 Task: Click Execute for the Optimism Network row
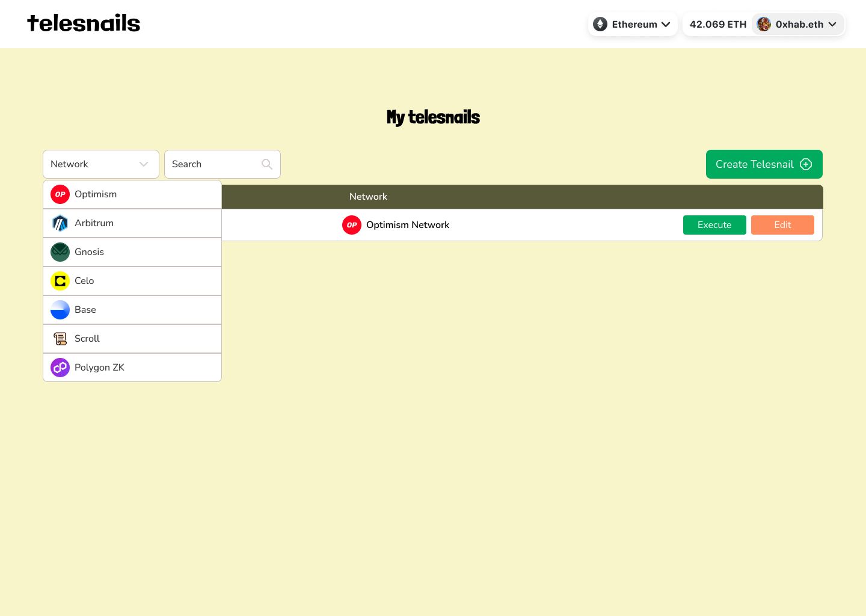click(714, 225)
